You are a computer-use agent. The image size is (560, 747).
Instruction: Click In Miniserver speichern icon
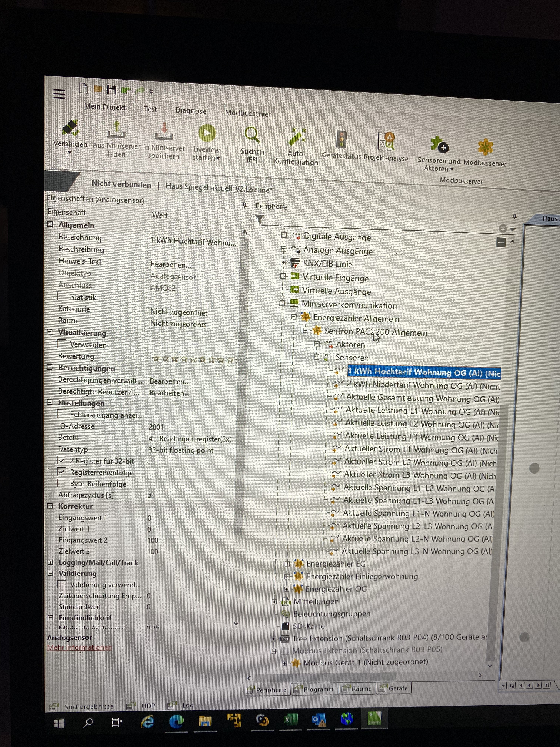pyautogui.click(x=164, y=132)
